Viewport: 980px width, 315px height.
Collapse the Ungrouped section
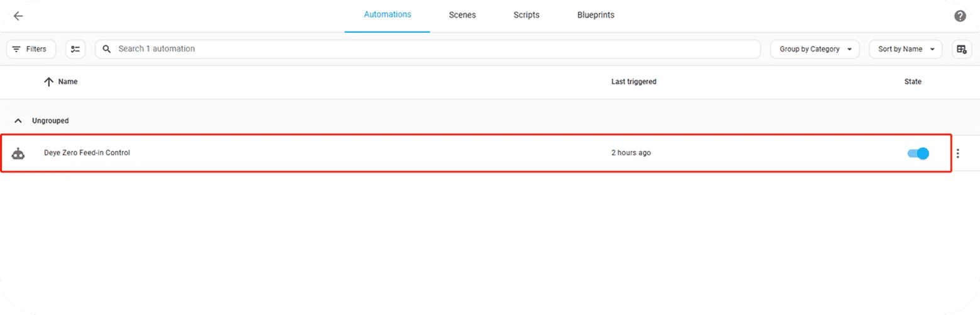pyautogui.click(x=18, y=121)
